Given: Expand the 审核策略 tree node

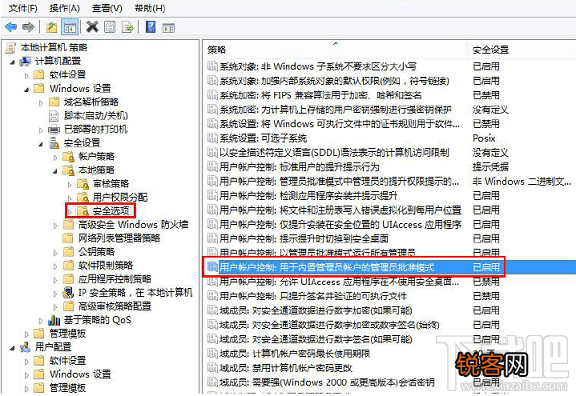Looking at the screenshot, I should click(69, 185).
